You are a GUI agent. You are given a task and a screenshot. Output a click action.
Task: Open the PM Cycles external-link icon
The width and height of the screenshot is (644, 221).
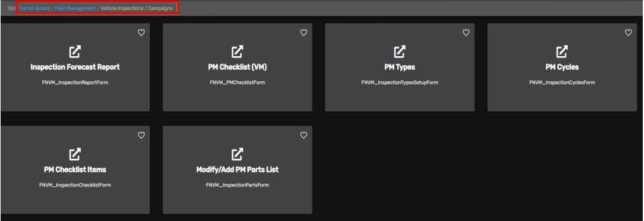coord(562,52)
